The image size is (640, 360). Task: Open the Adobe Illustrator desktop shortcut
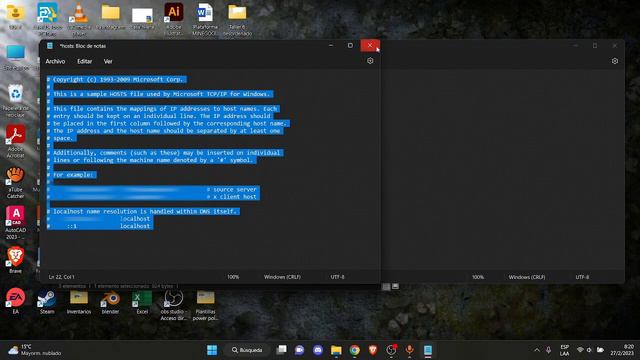173,18
